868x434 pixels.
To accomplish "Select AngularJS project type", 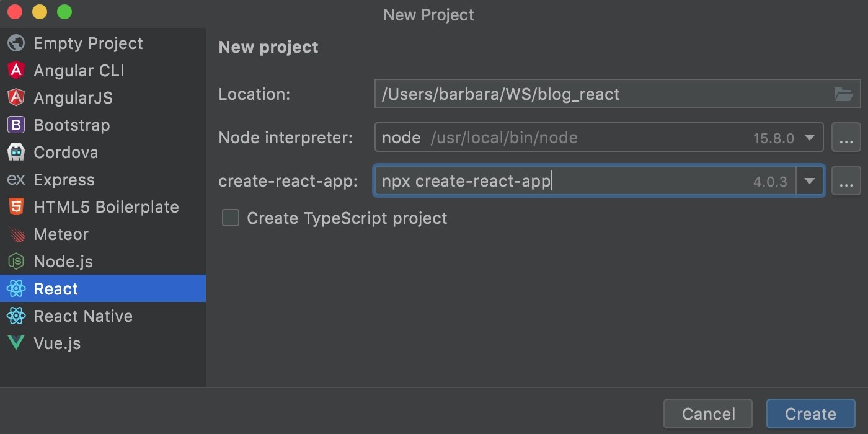I will pyautogui.click(x=73, y=98).
